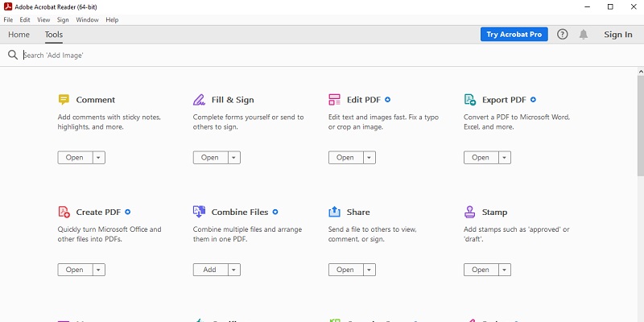The image size is (644, 322).
Task: Click the 'Share' heading text
Action: pyautogui.click(x=358, y=213)
